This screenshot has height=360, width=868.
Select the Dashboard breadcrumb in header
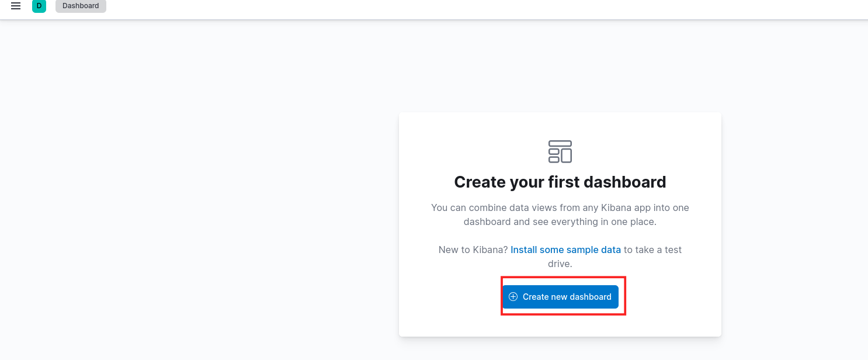pyautogui.click(x=81, y=6)
